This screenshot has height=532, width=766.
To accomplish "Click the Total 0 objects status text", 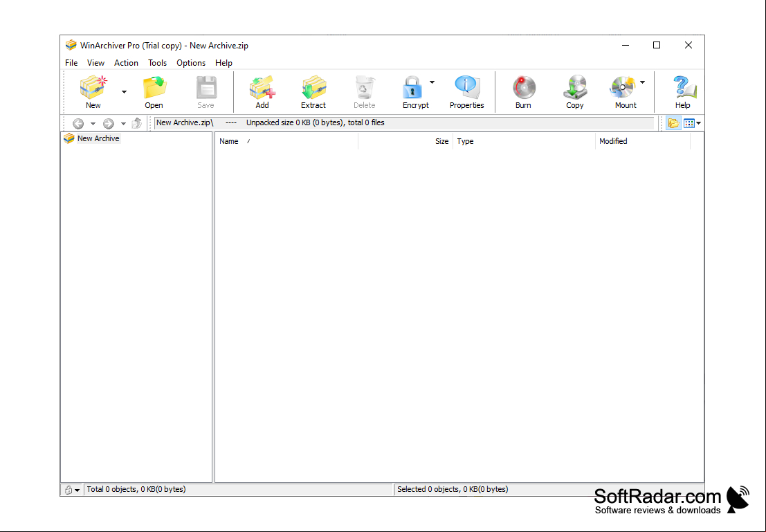I will 136,489.
